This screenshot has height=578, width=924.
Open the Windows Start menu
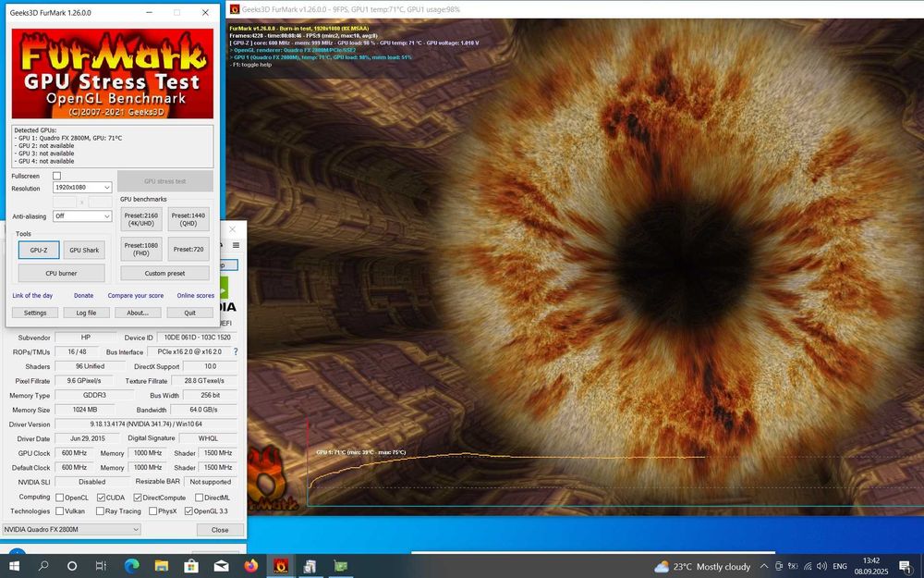pos(14,566)
